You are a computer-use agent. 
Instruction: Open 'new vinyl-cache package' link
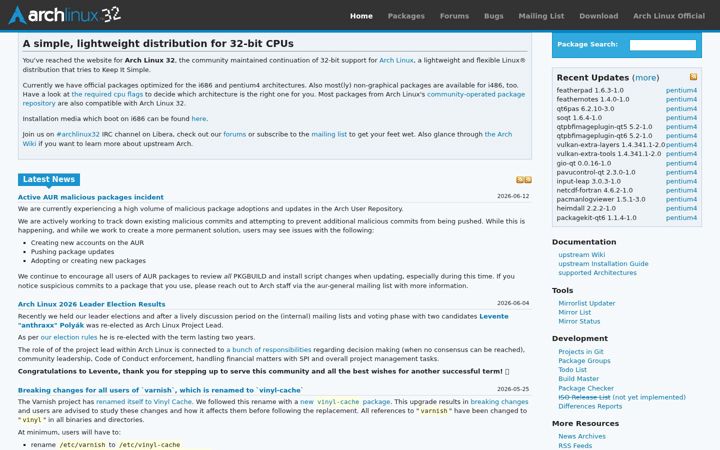click(345, 401)
